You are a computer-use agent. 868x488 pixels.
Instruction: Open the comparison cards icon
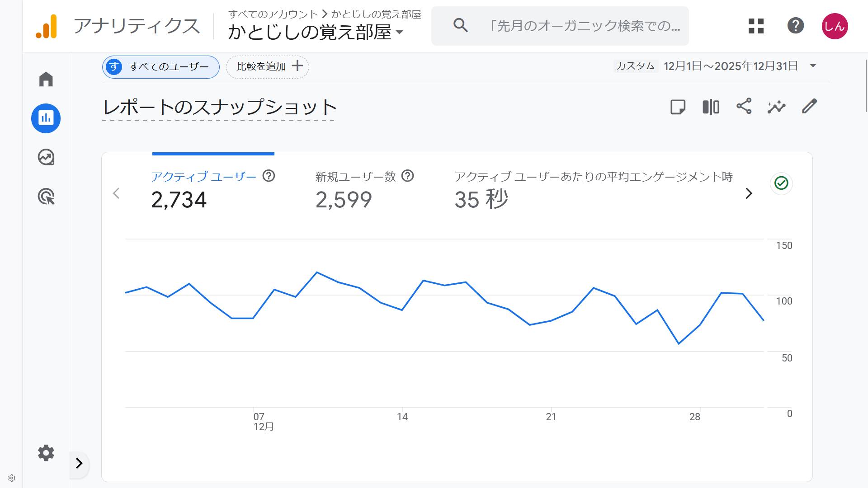(710, 107)
